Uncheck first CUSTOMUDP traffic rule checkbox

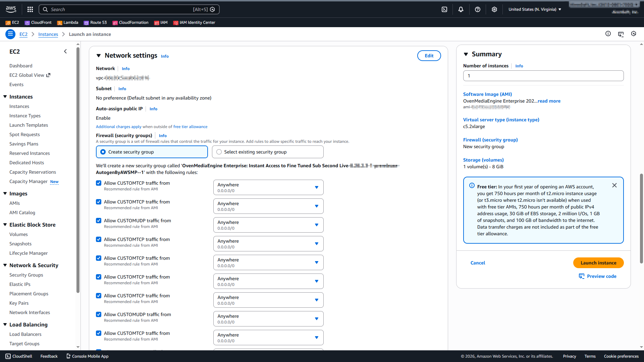(99, 221)
